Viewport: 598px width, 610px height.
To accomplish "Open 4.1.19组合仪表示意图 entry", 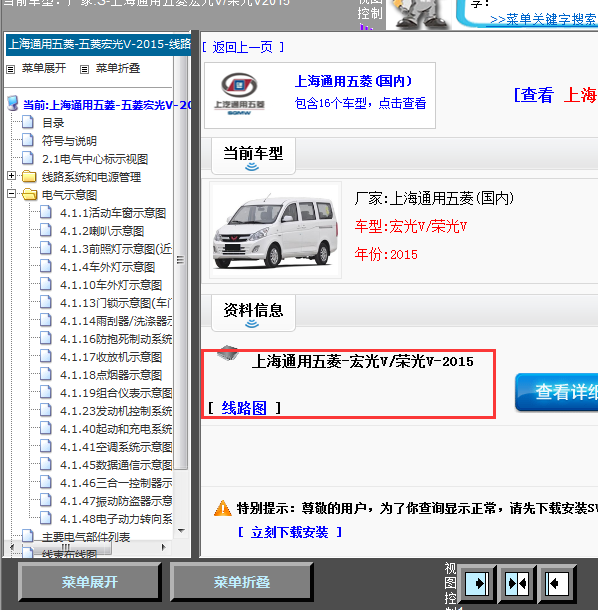I will (116, 393).
